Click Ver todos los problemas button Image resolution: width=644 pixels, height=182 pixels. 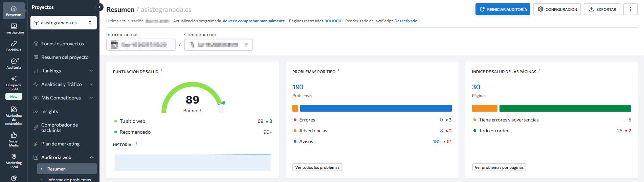pyautogui.click(x=317, y=167)
